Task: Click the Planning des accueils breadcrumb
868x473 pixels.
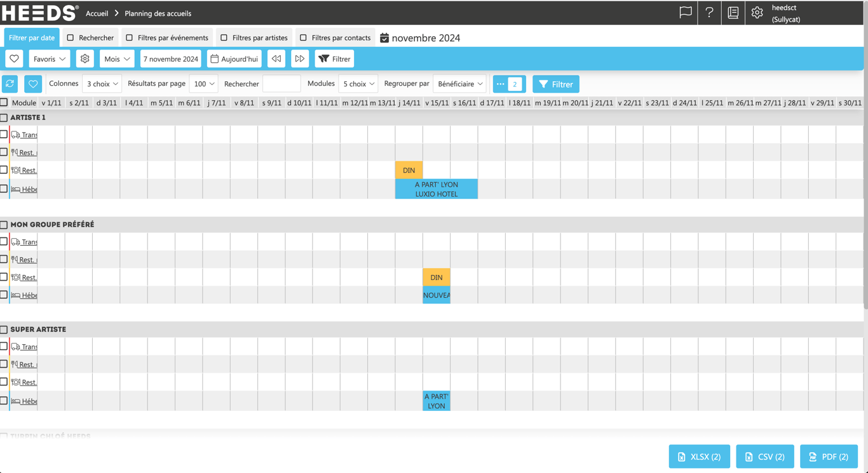Action: [x=158, y=13]
